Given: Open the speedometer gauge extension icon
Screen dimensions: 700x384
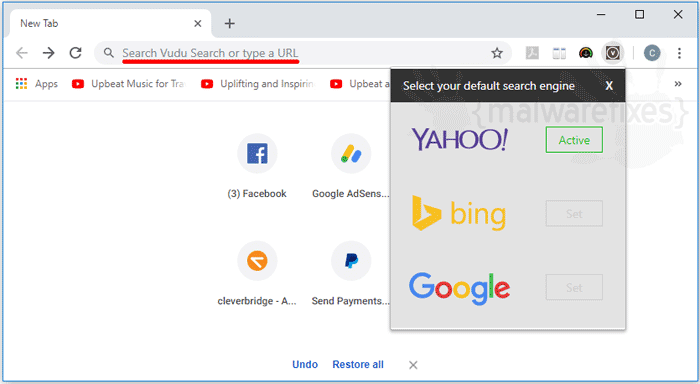Looking at the screenshot, I should pyautogui.click(x=586, y=53).
